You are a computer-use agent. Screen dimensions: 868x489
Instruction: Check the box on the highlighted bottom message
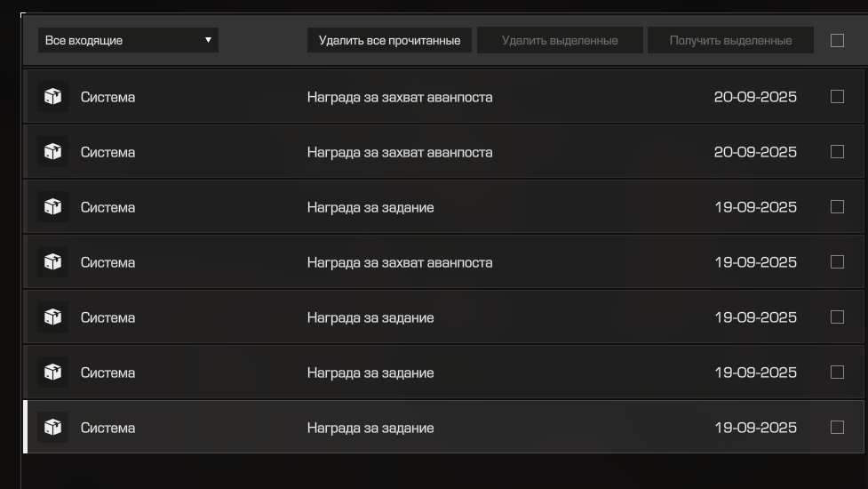[x=837, y=428]
